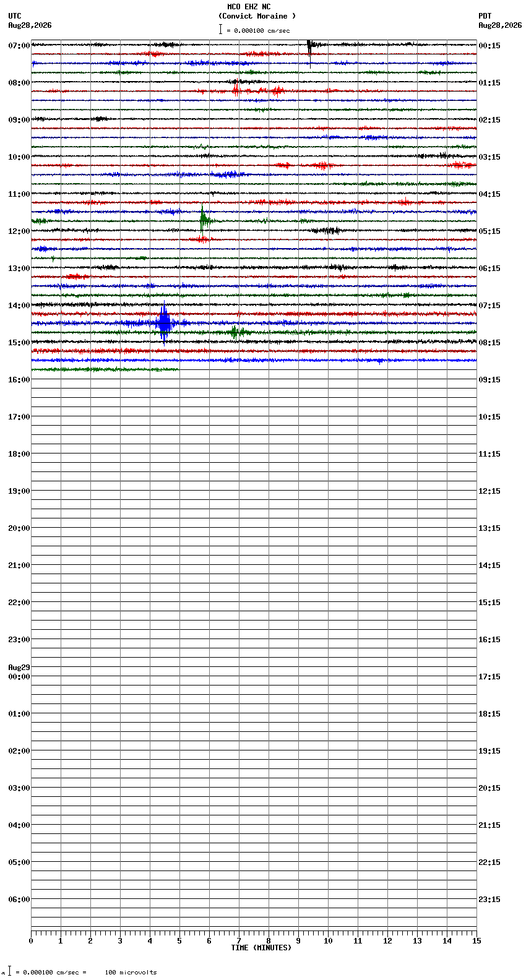Select the 10:00 UTC row label

point(19,157)
